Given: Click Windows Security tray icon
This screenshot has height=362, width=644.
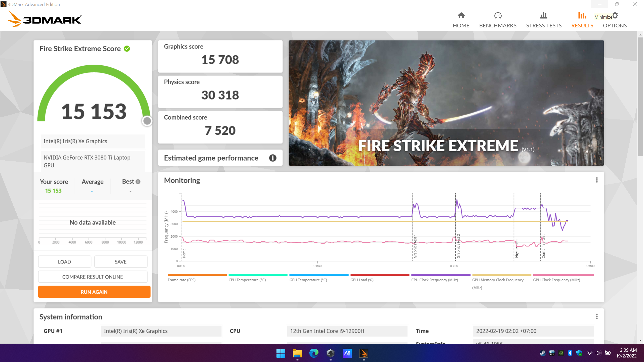Looking at the screenshot, I should [x=579, y=353].
